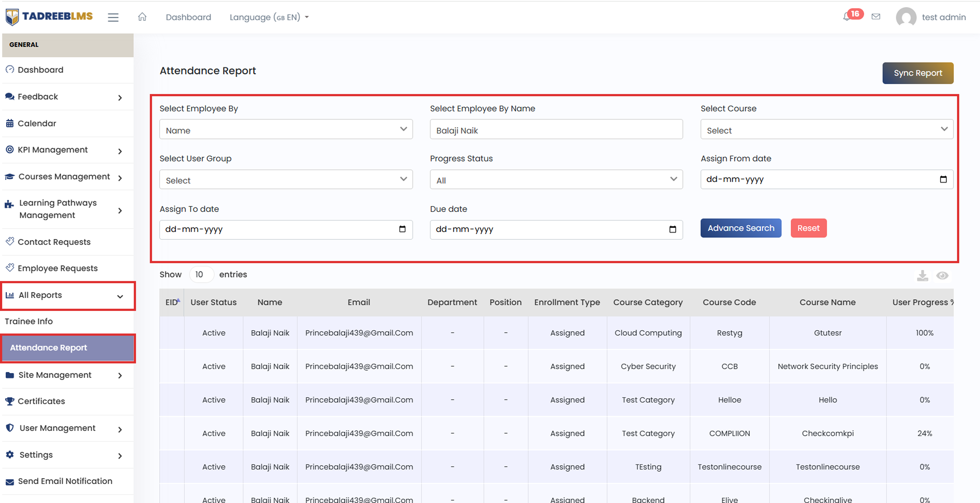Expand User Management sidebar menu
This screenshot has width=980, height=503.
click(68, 428)
